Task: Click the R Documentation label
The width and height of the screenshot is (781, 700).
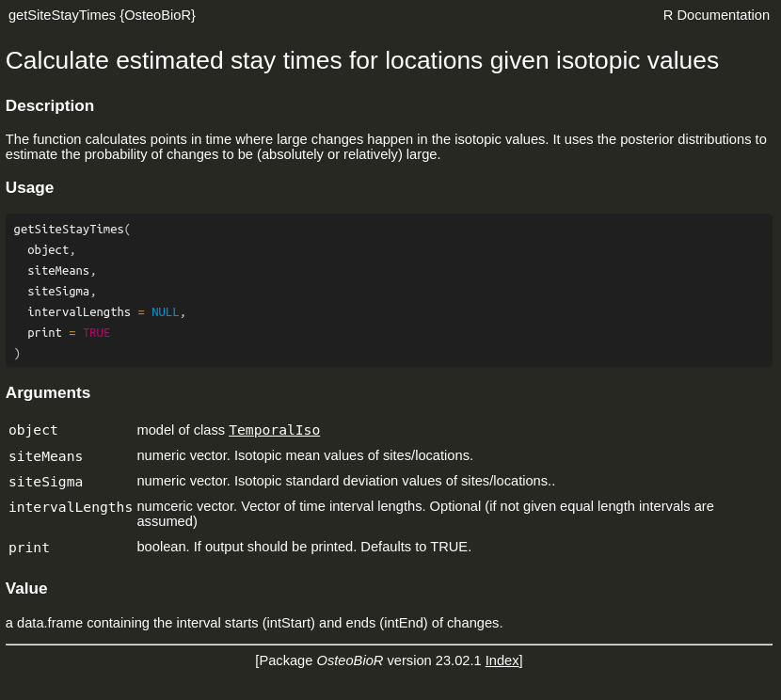Action: pos(716,15)
